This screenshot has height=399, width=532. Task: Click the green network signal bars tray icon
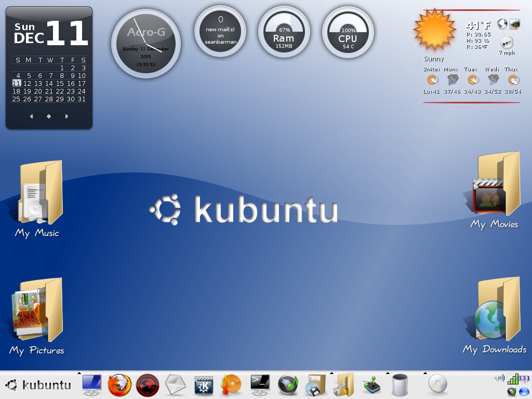513,379
